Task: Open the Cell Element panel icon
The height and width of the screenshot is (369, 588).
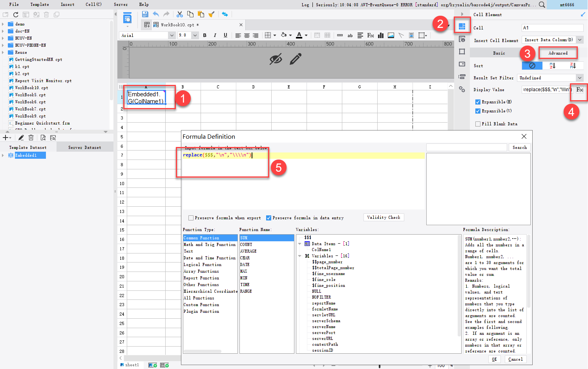Action: click(x=462, y=26)
